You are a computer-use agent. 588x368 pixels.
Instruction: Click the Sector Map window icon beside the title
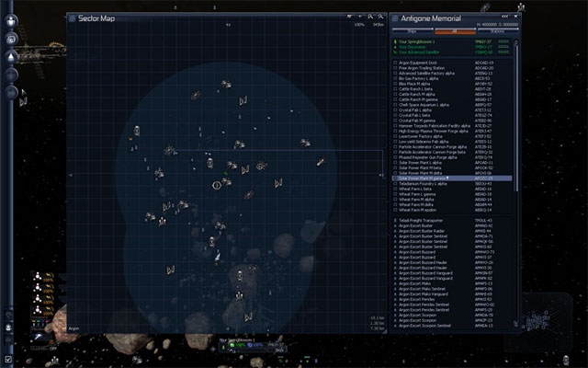point(73,18)
